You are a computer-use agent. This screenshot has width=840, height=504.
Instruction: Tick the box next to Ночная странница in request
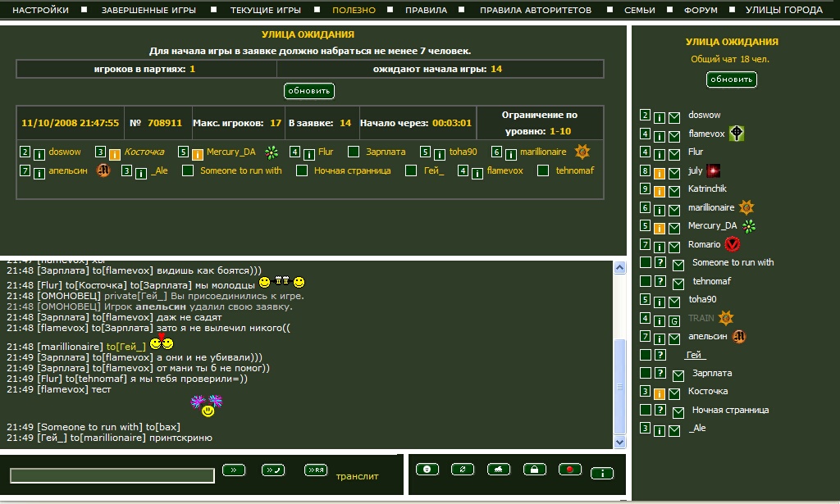[302, 170]
